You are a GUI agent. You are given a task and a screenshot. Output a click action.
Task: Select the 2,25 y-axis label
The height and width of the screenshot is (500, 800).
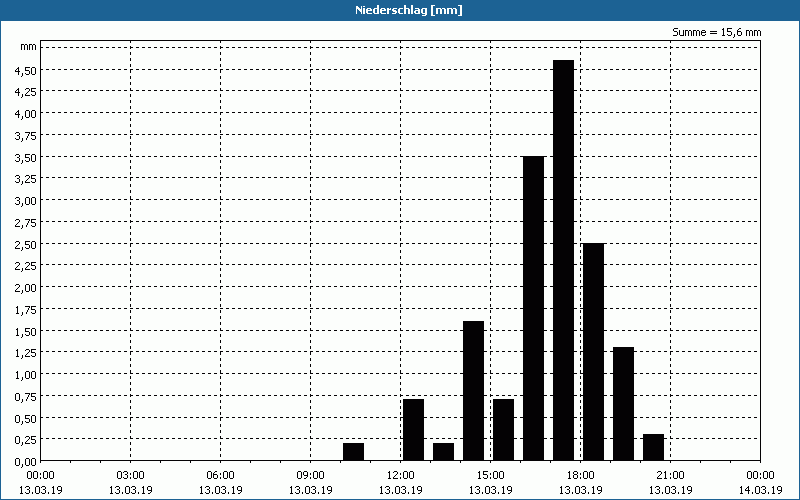26,266
